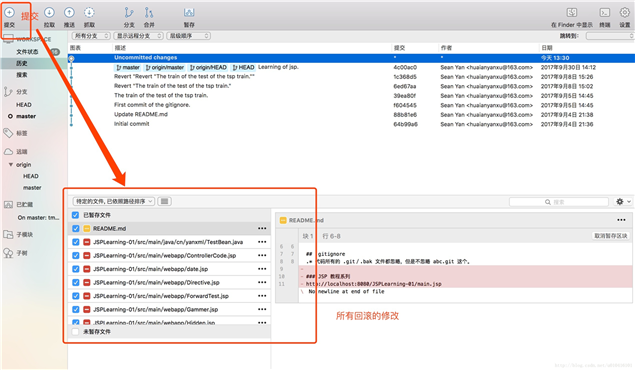The height and width of the screenshot is (370, 635).
Task: Click the 日期 column header
Action: pyautogui.click(x=547, y=48)
